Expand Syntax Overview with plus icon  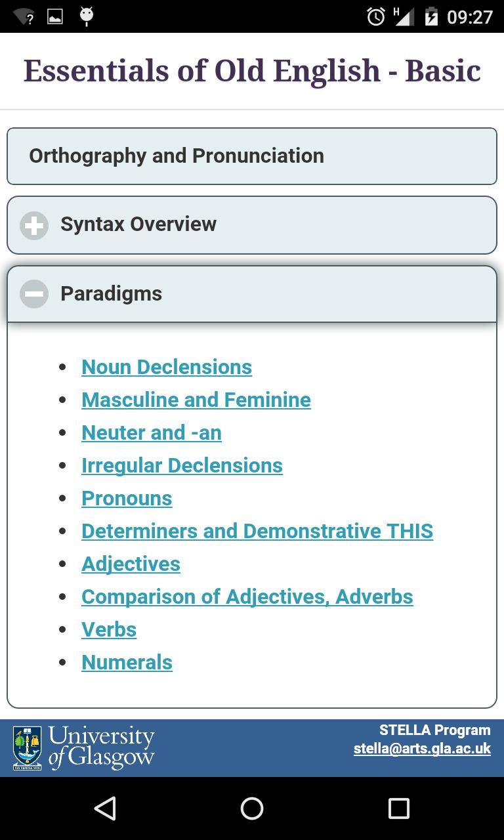[x=34, y=225]
